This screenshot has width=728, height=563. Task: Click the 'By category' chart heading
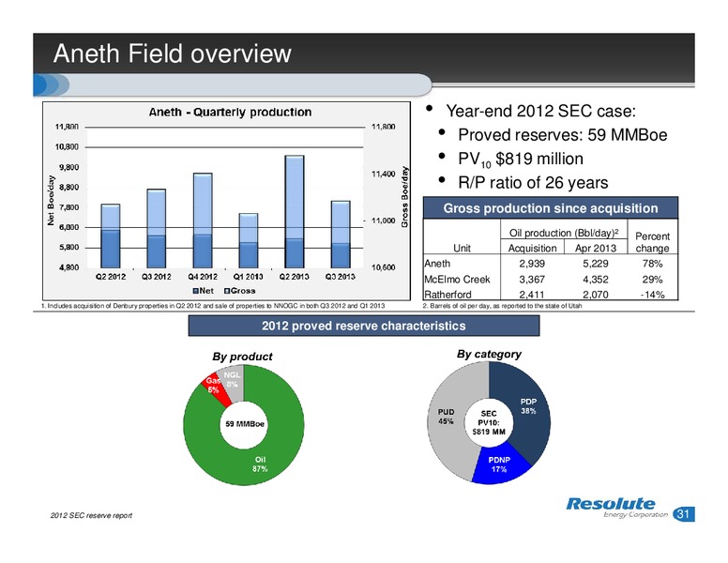[489, 354]
